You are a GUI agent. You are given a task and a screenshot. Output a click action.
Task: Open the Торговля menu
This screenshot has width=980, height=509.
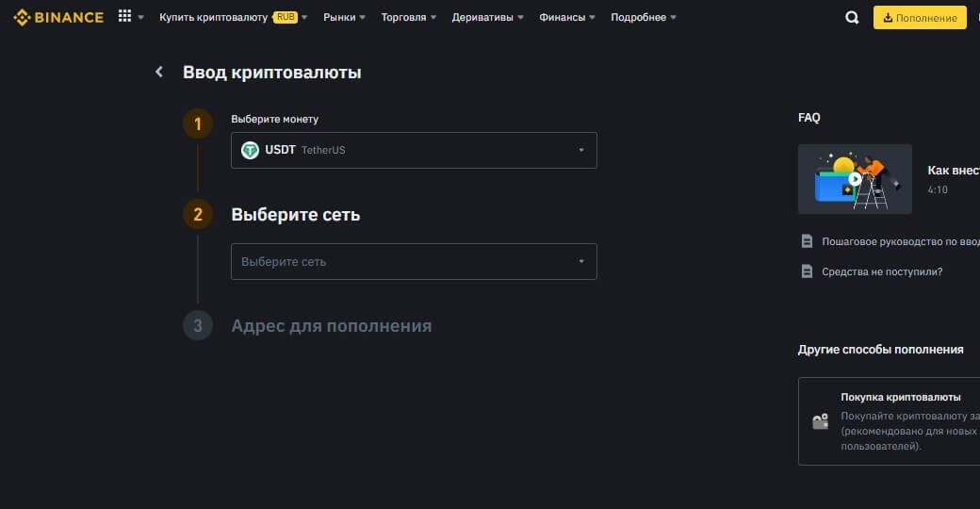pyautogui.click(x=409, y=17)
